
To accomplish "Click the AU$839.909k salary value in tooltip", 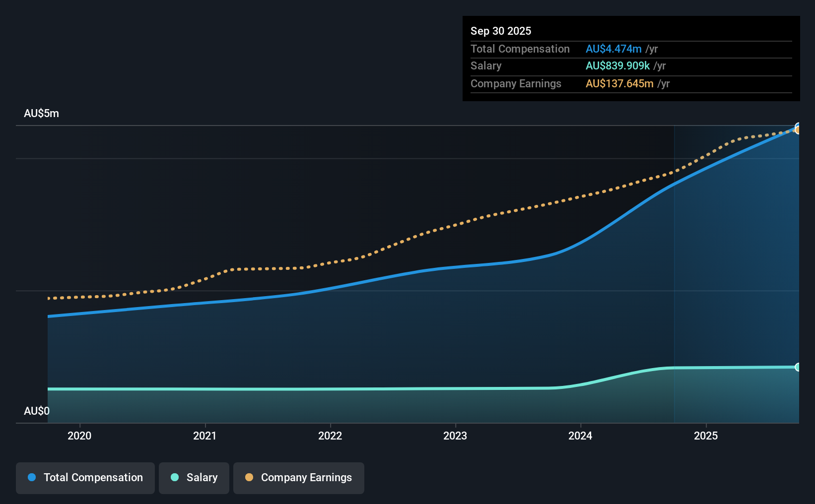I will [x=617, y=66].
